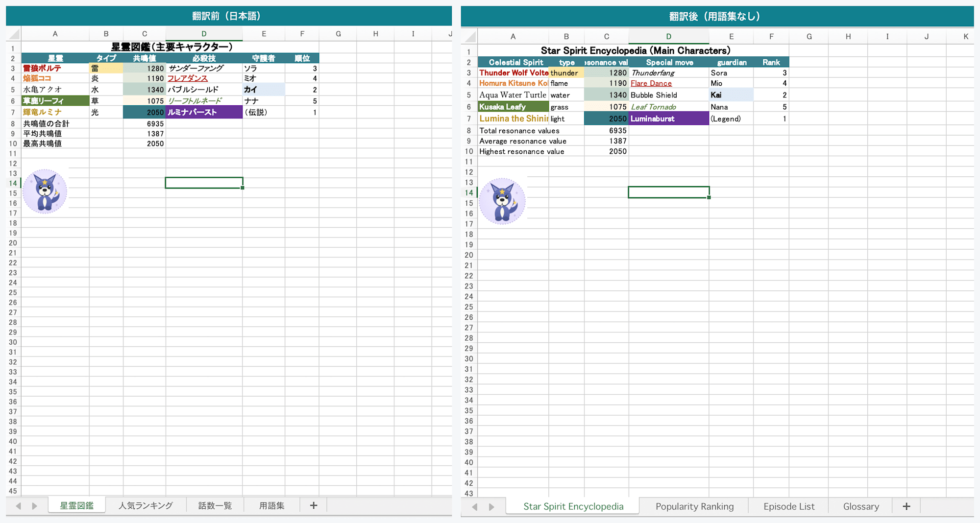Click the Homura Kitsune cell
The width and height of the screenshot is (980, 523).
pyautogui.click(x=513, y=83)
